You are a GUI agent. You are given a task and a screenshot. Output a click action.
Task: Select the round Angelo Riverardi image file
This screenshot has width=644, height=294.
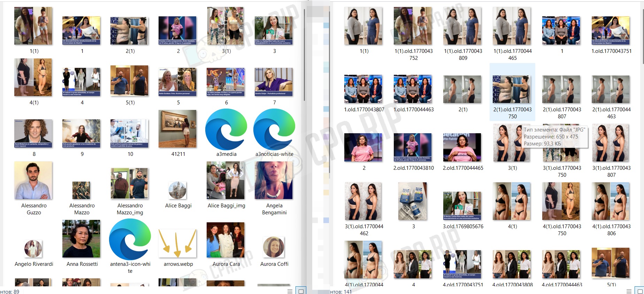point(33,249)
